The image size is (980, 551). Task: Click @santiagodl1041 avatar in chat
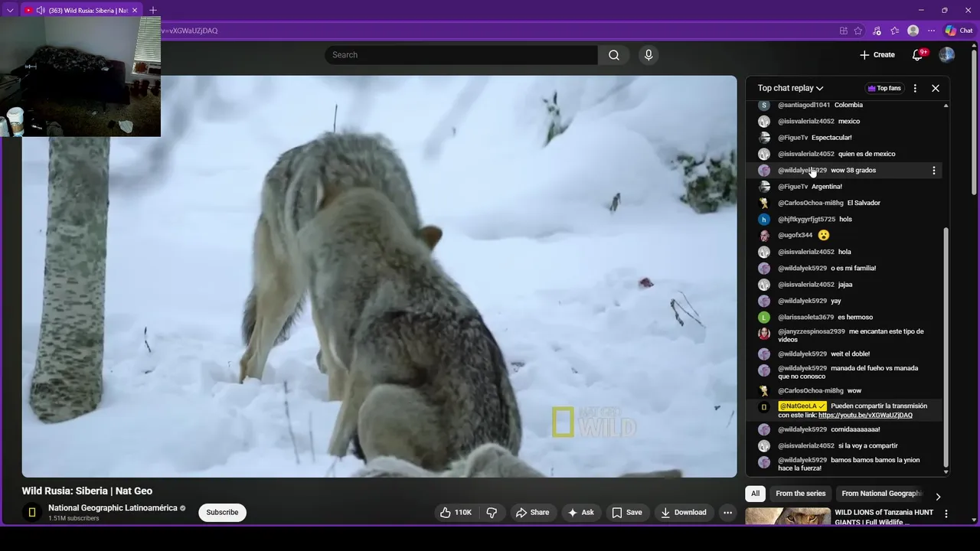[764, 105]
